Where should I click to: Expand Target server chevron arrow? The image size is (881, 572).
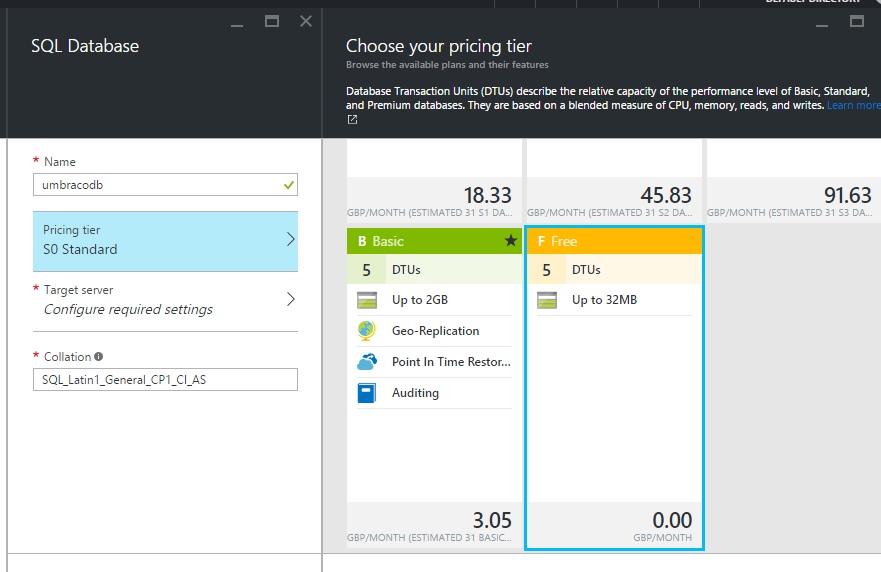pos(290,299)
